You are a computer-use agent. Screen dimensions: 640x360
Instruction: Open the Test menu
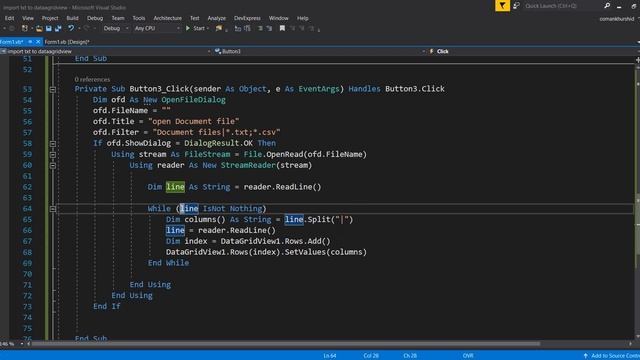(195, 18)
